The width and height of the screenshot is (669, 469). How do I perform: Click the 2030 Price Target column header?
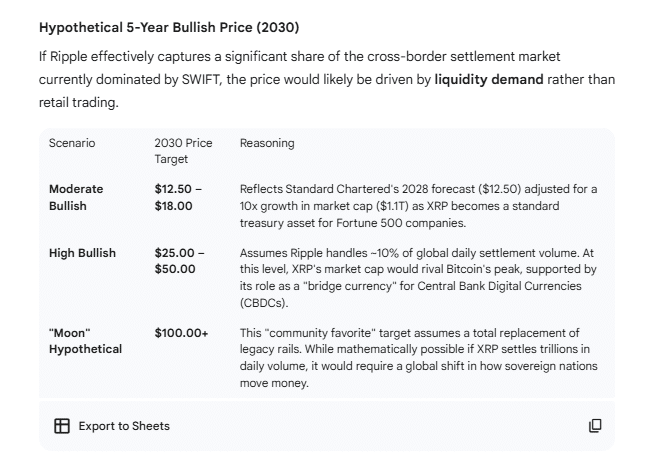point(183,151)
